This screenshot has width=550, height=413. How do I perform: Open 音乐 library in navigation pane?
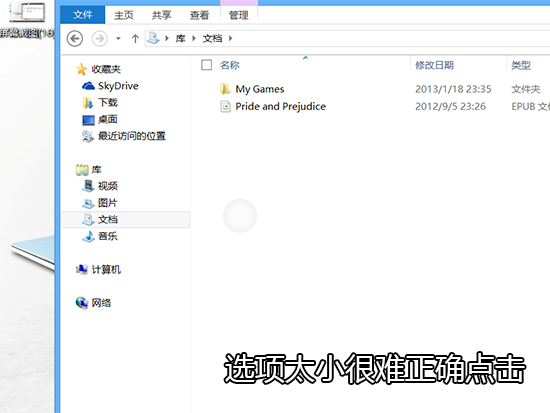(107, 236)
